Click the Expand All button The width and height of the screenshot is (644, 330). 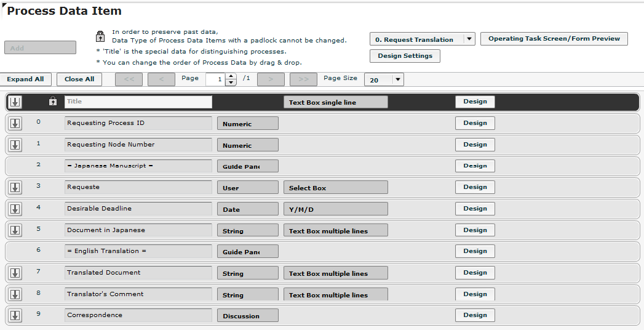25,79
